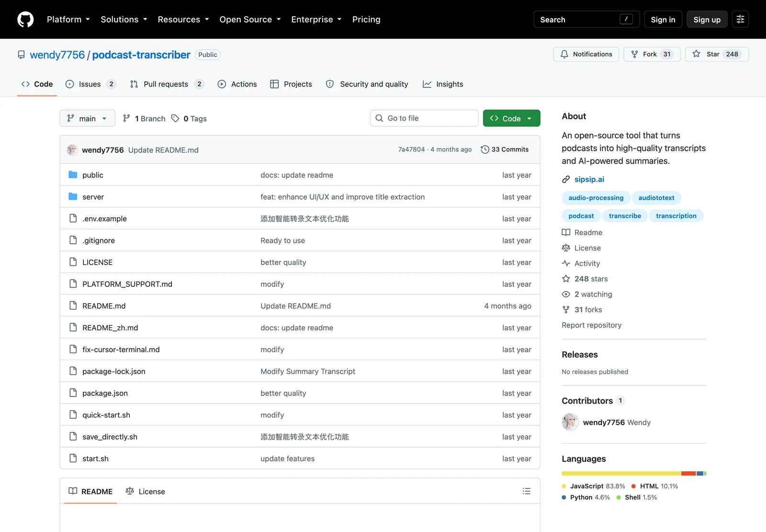
Task: Click the contributor avatar for wendy7756
Action: [570, 422]
